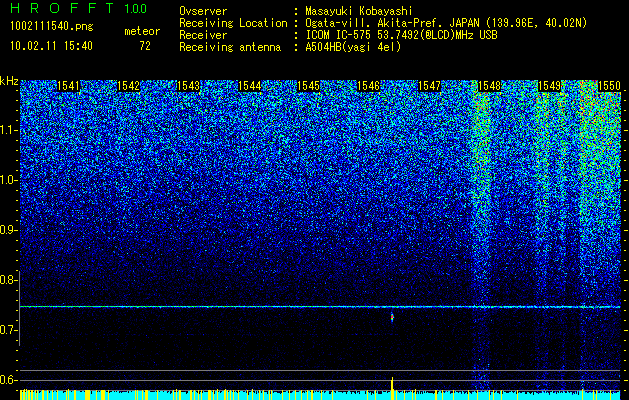629x400 pixels.
Task: Click the Receiver field label
Action: coord(203,35)
